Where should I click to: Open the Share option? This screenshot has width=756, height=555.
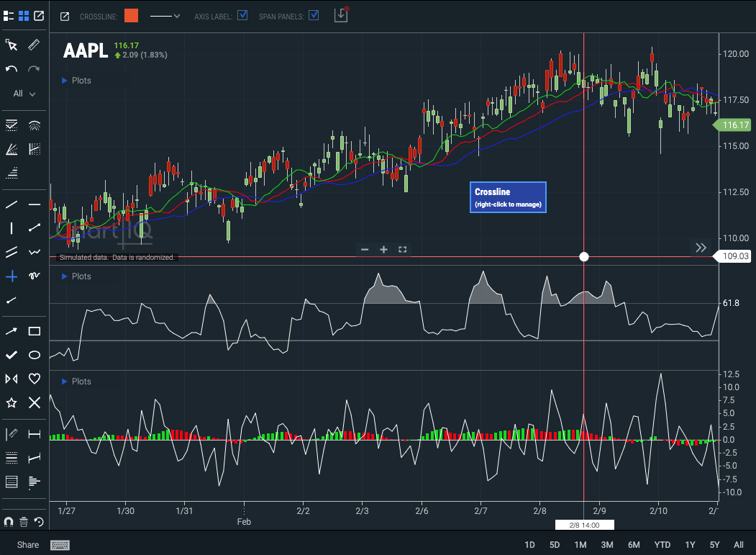pos(28,545)
